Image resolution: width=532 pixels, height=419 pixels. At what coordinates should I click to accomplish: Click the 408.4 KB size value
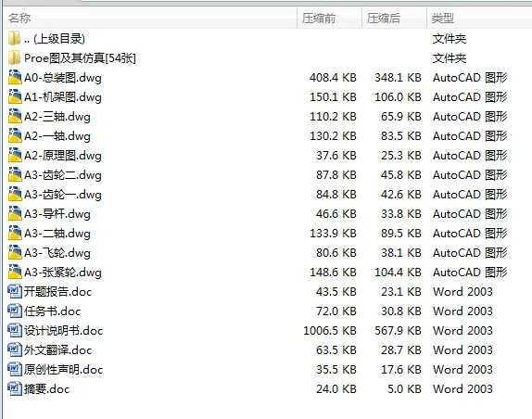point(333,78)
